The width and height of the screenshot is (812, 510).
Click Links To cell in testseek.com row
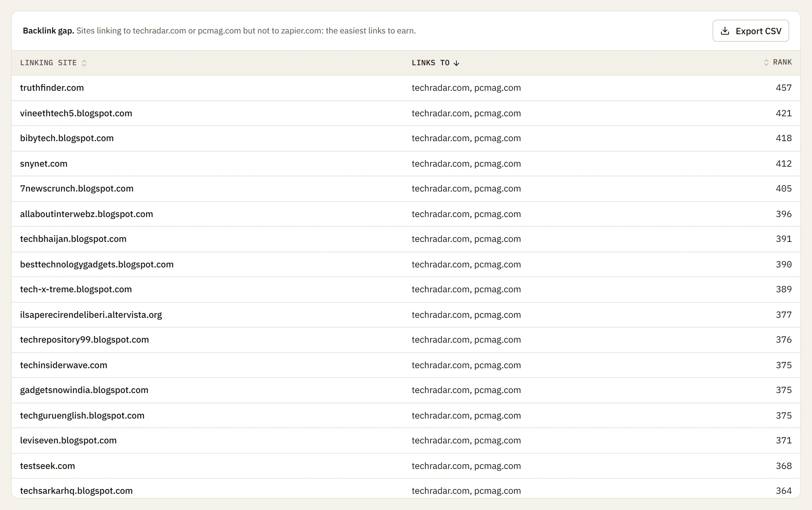(466, 466)
